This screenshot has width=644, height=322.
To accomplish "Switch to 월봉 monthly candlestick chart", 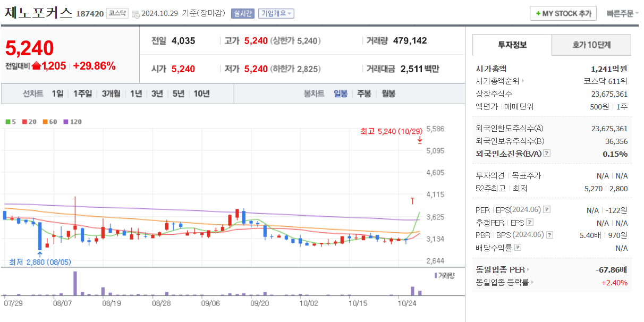I will coord(388,94).
